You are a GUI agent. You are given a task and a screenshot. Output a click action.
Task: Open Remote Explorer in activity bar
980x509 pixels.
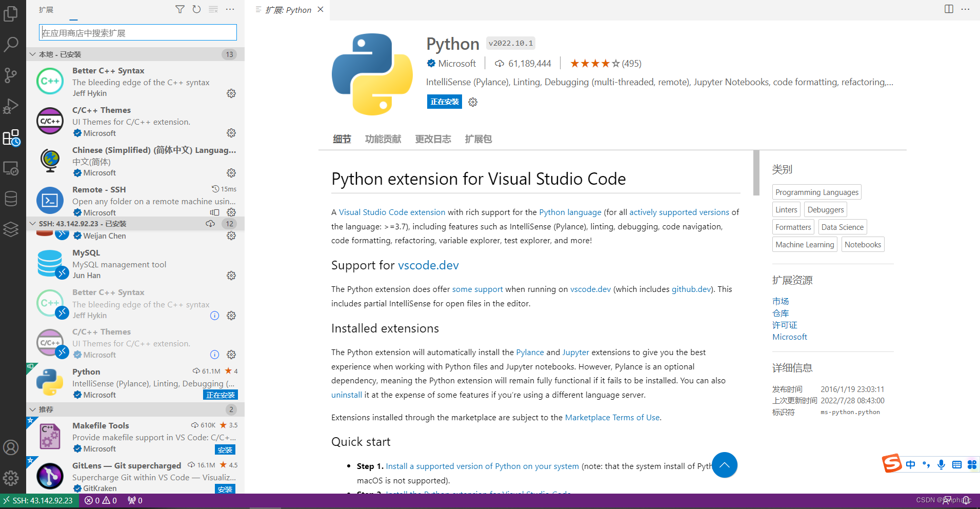11,168
